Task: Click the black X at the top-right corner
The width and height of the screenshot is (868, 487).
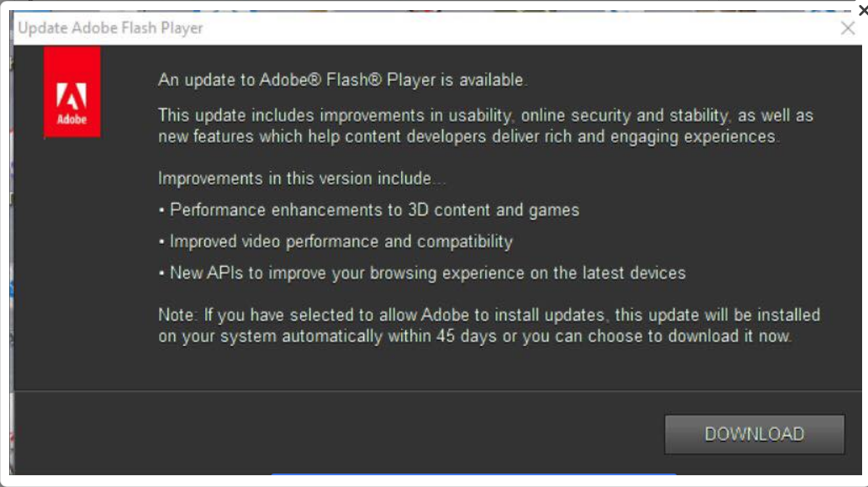Action: pyautogui.click(x=863, y=10)
